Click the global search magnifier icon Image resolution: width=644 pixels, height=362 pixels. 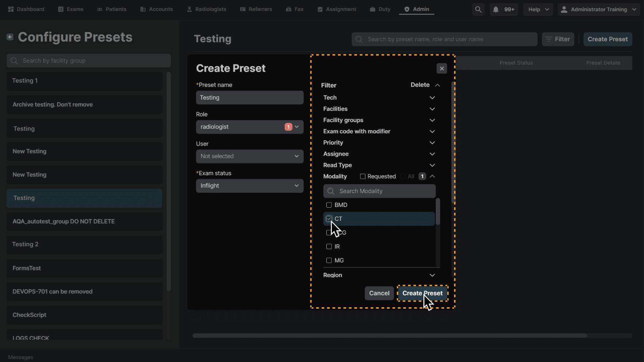click(x=478, y=9)
